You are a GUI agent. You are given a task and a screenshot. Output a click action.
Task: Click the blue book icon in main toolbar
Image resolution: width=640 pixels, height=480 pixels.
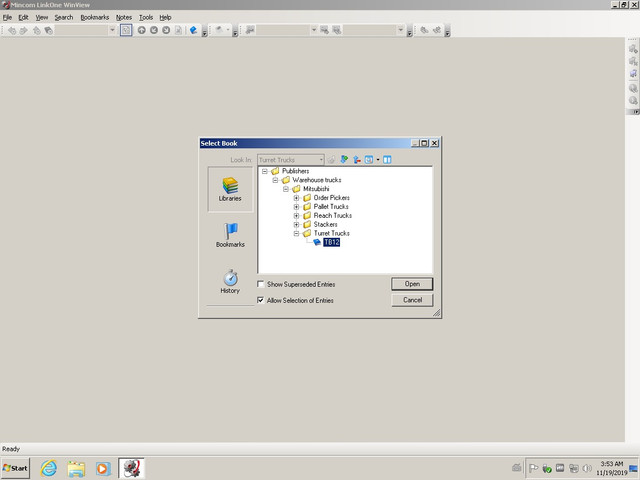(193, 30)
